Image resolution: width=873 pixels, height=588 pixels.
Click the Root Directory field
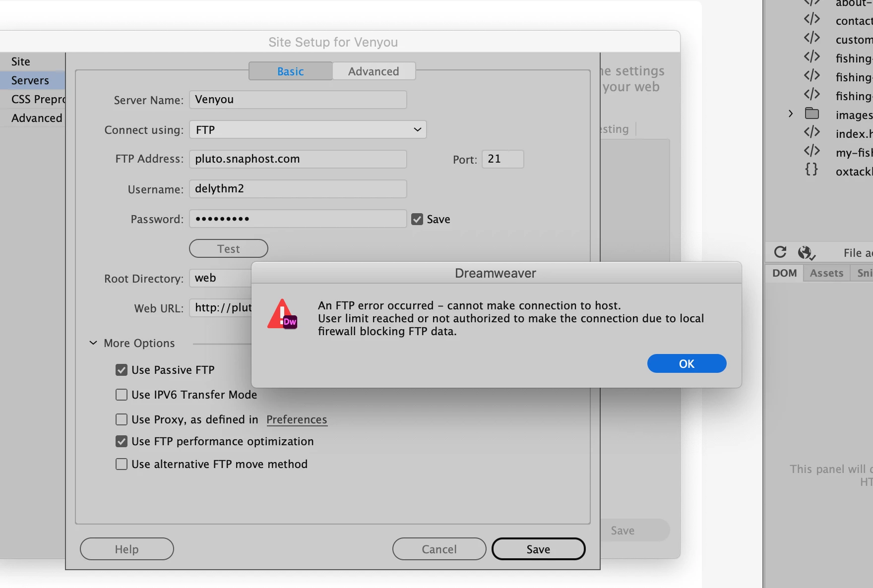[220, 278]
